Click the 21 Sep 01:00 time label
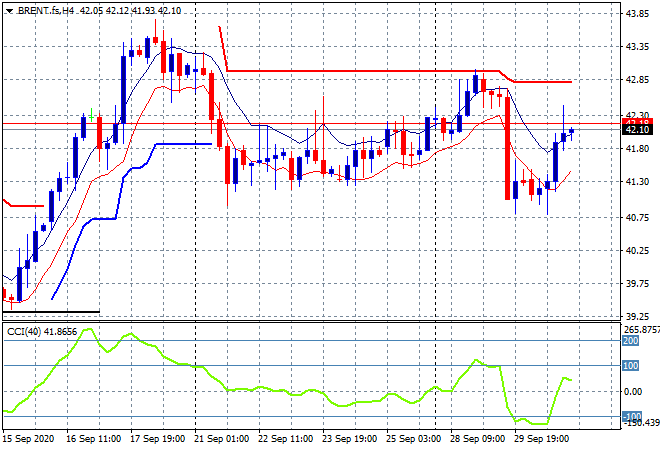This screenshot has width=660, height=450. [x=221, y=439]
